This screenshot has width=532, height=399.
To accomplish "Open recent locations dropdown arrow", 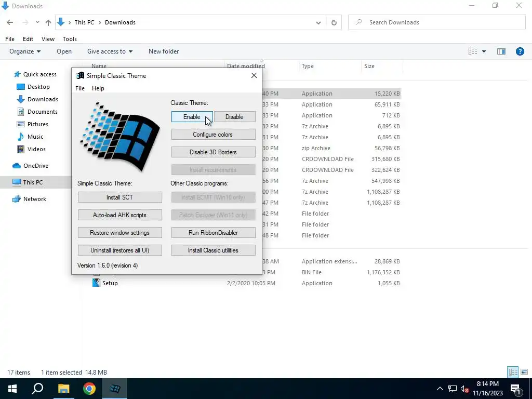I will [37, 22].
